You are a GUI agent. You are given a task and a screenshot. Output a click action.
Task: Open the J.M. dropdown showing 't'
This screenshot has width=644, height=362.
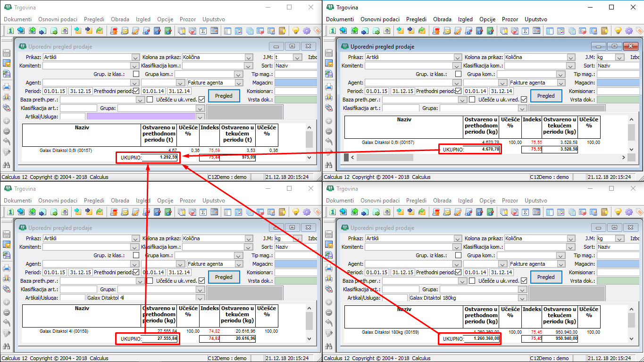point(297,57)
